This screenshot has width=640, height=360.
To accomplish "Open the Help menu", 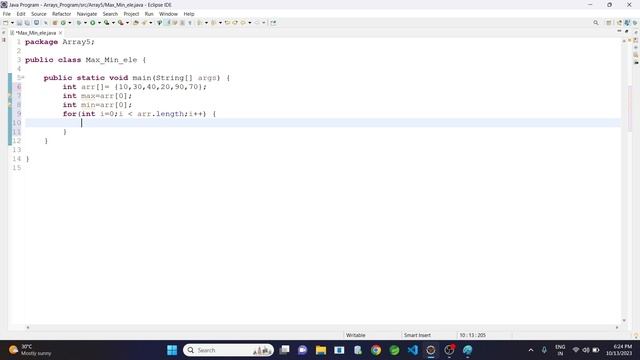I will (189, 14).
